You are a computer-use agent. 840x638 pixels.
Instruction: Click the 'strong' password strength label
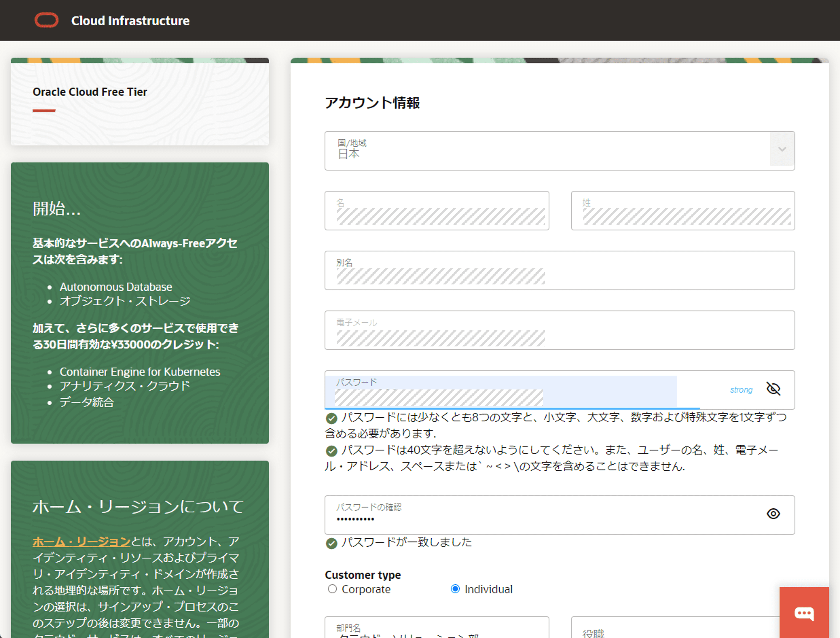pyautogui.click(x=741, y=390)
